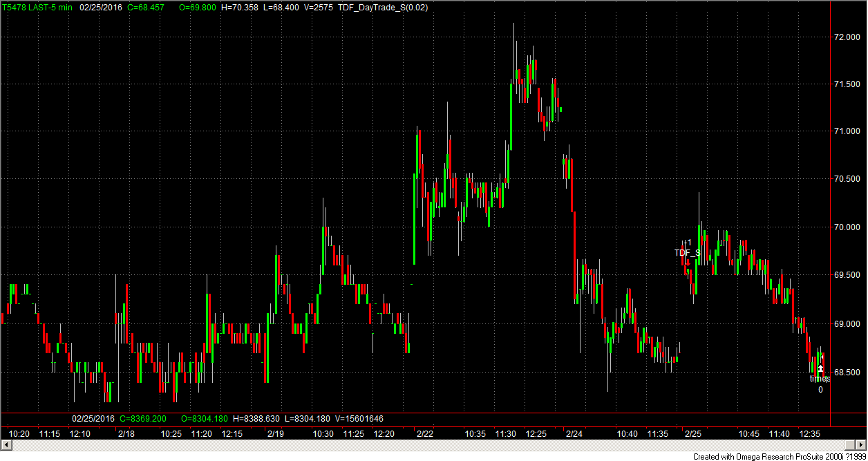Select the 2/18 date marker on time axis

click(126, 434)
